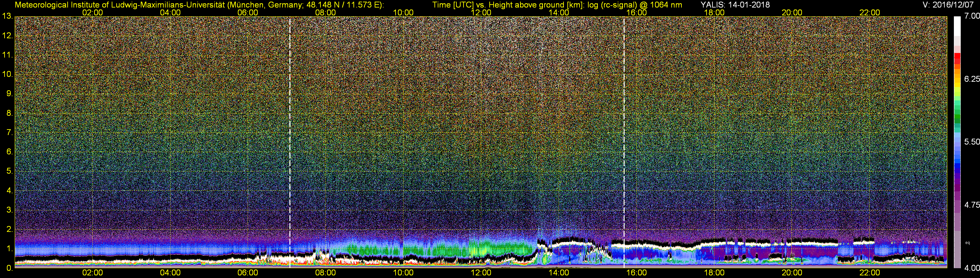Image resolution: width=980 pixels, height=278 pixels.
Task: Click the 0 km height axis label
Action: pyautogui.click(x=9, y=268)
